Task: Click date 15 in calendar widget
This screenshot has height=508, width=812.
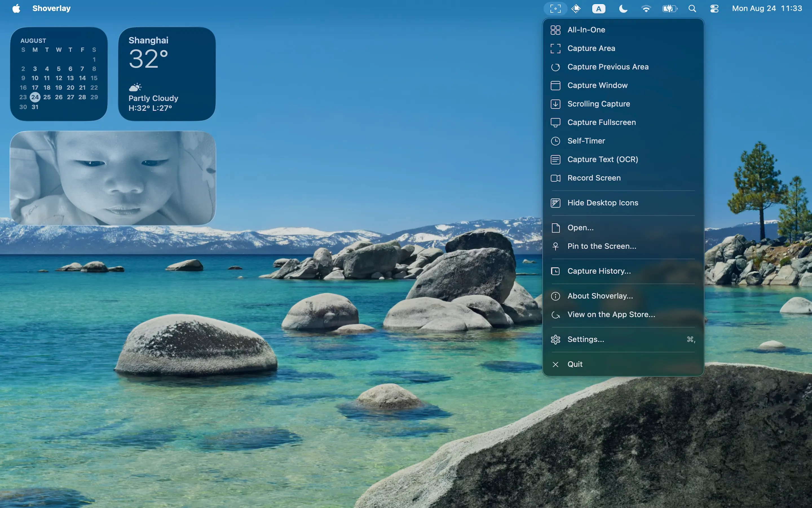Action: point(94,78)
